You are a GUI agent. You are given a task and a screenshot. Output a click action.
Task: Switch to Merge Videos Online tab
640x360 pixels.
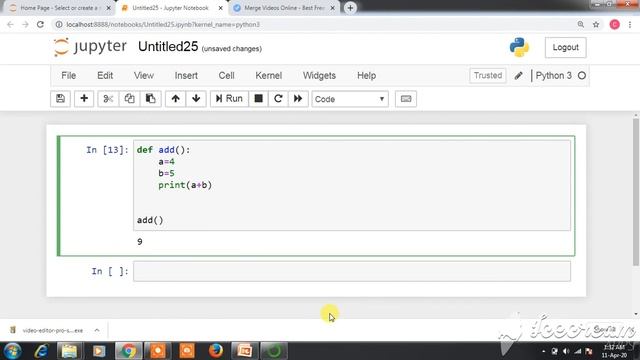point(284,8)
